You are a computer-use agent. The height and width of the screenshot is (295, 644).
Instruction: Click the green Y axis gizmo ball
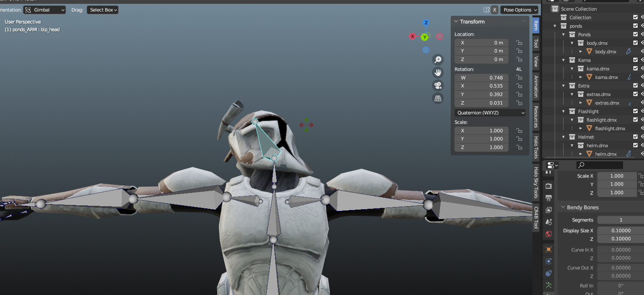pos(425,37)
